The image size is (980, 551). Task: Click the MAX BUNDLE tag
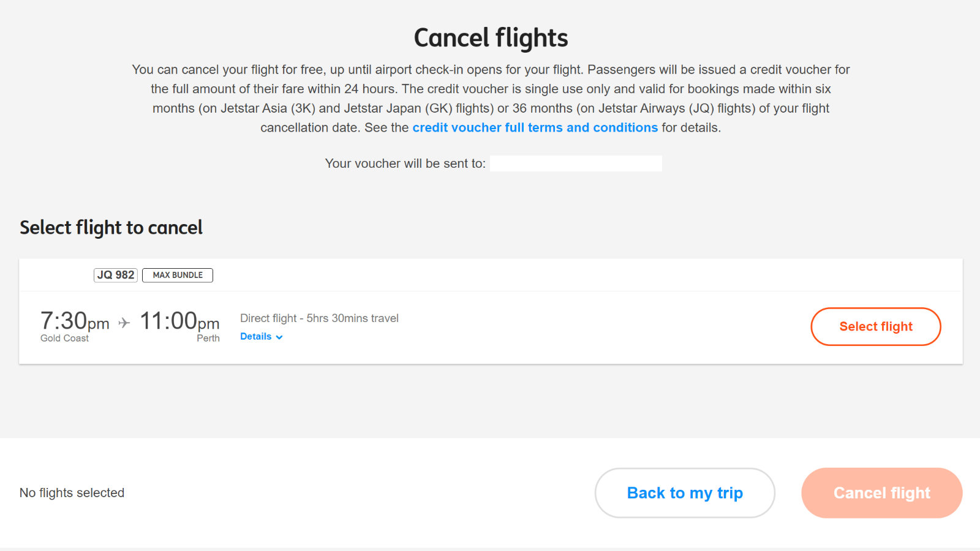(x=178, y=275)
